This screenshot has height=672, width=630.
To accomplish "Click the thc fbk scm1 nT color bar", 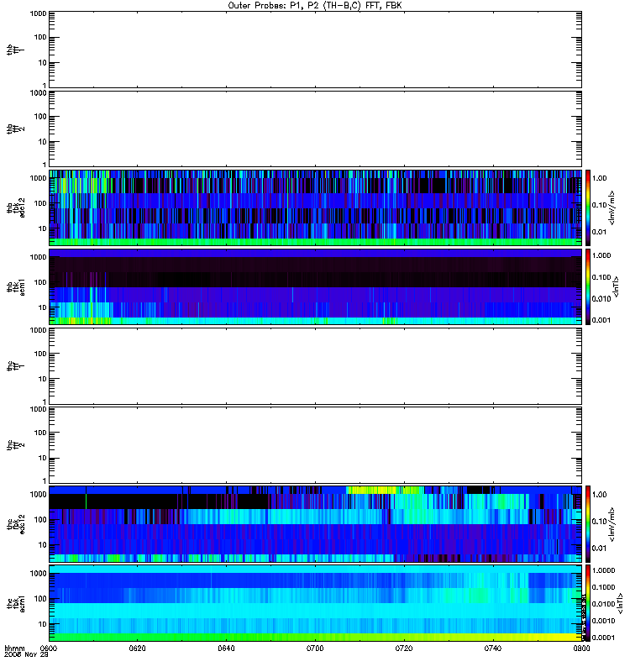I will coord(588,603).
